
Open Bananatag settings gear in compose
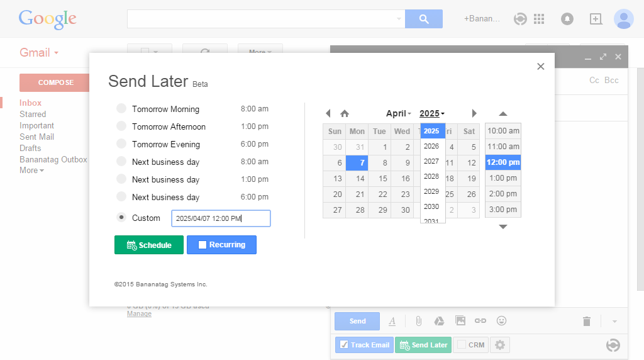point(500,345)
